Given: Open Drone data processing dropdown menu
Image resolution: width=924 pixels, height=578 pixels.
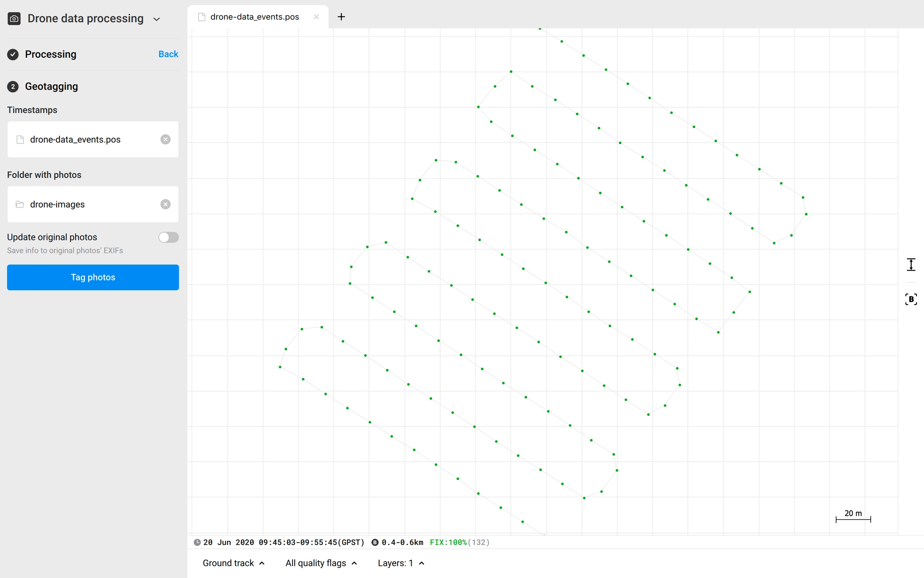Looking at the screenshot, I should 157,19.
